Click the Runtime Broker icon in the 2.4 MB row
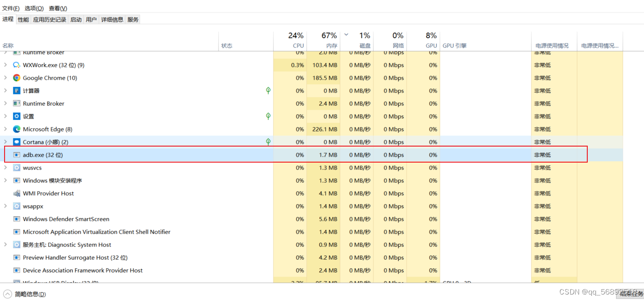 [17, 104]
